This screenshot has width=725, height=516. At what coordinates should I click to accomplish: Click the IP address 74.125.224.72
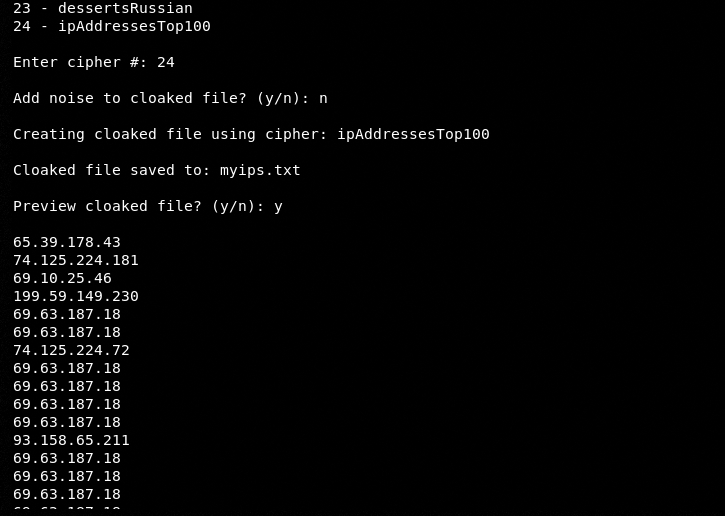(71, 350)
